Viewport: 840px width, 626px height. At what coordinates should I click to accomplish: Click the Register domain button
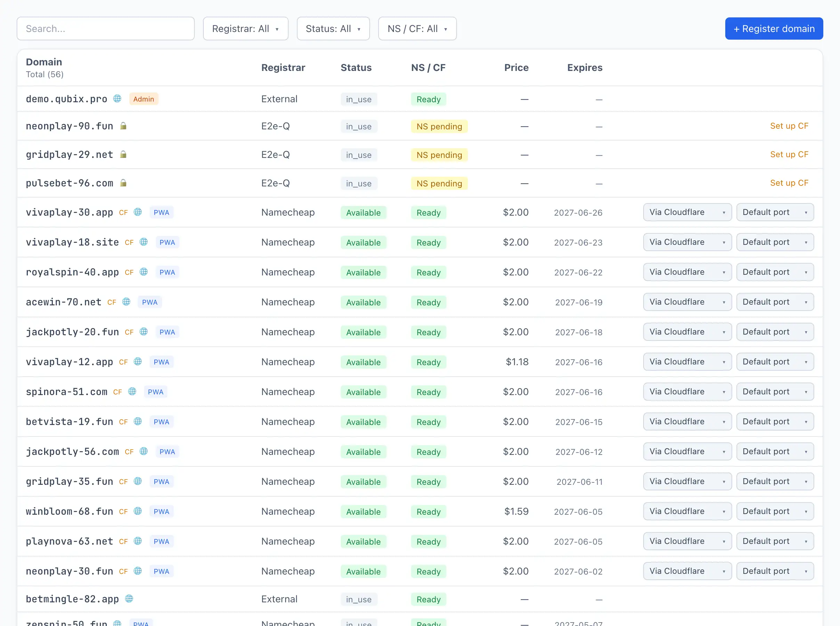774,29
